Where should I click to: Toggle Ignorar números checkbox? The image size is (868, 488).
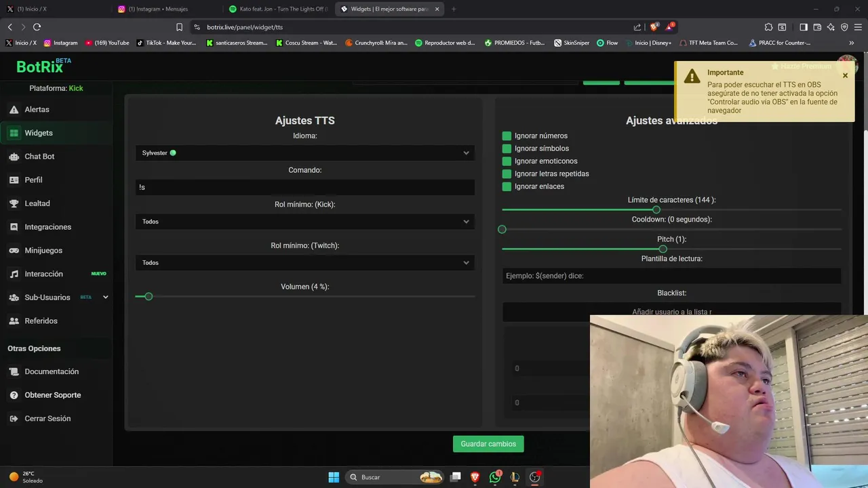507,136
